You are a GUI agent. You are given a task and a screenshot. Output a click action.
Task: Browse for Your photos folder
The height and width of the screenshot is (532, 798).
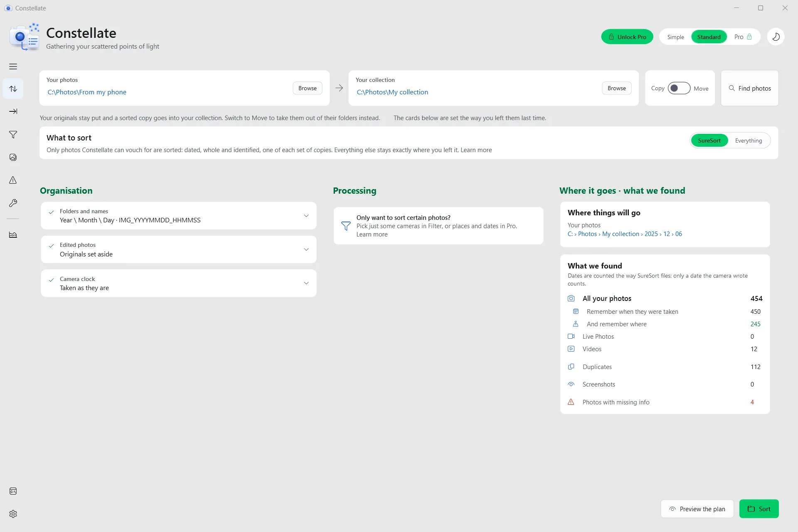tap(307, 88)
